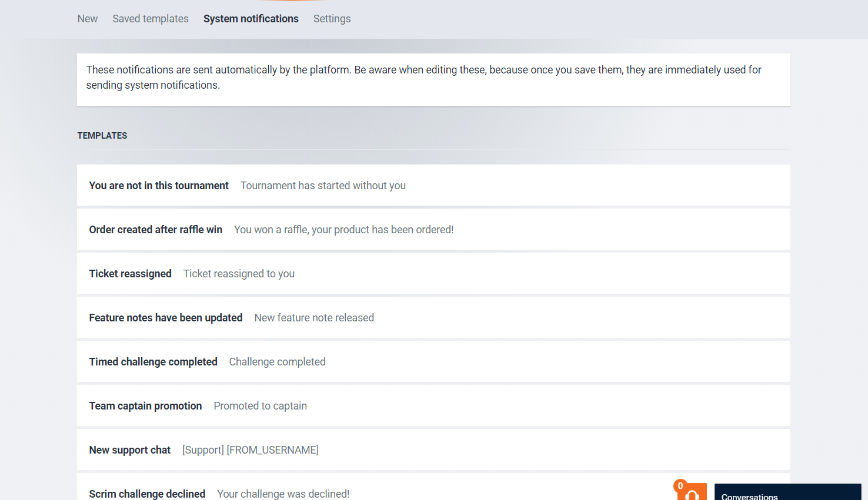Image resolution: width=868 pixels, height=500 pixels.
Task: Click the "[Support] [FROM_USERNAME]" subject text
Action: pyautogui.click(x=251, y=450)
